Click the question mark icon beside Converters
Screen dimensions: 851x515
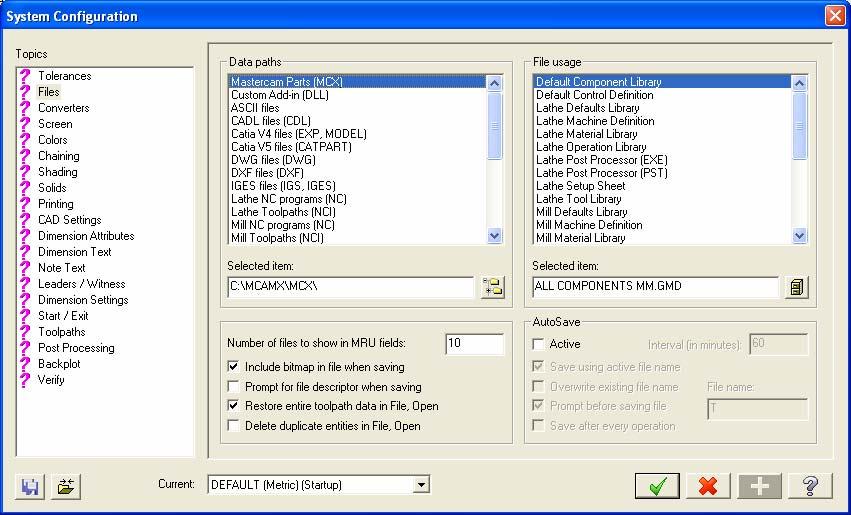pos(25,108)
